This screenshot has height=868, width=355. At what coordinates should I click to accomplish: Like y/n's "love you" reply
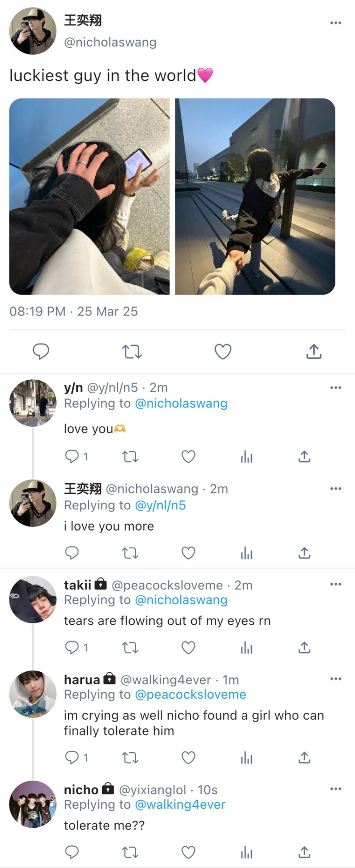pyautogui.click(x=188, y=457)
